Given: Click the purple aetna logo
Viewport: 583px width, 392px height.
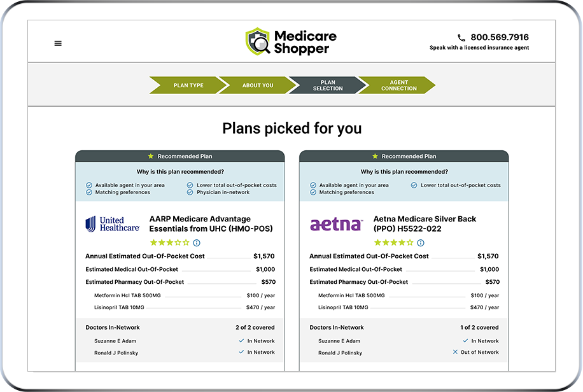Looking at the screenshot, I should point(336,224).
